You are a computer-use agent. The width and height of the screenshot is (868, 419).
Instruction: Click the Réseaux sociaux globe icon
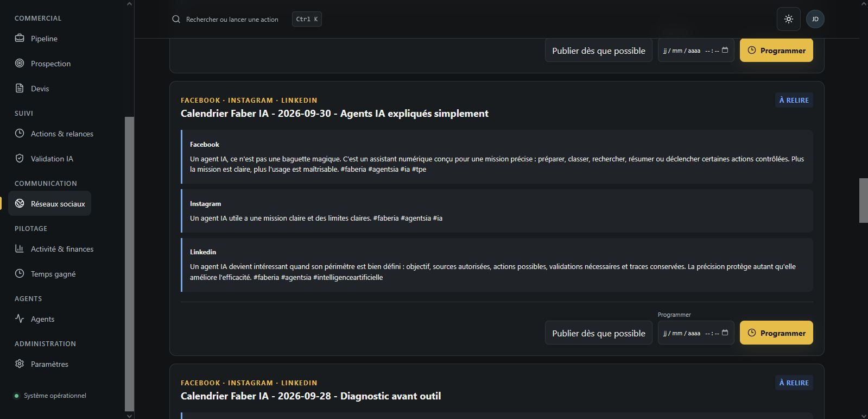(20, 203)
